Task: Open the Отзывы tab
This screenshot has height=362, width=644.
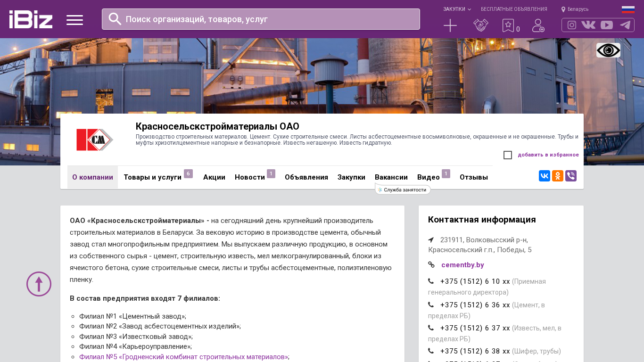Action: (474, 177)
